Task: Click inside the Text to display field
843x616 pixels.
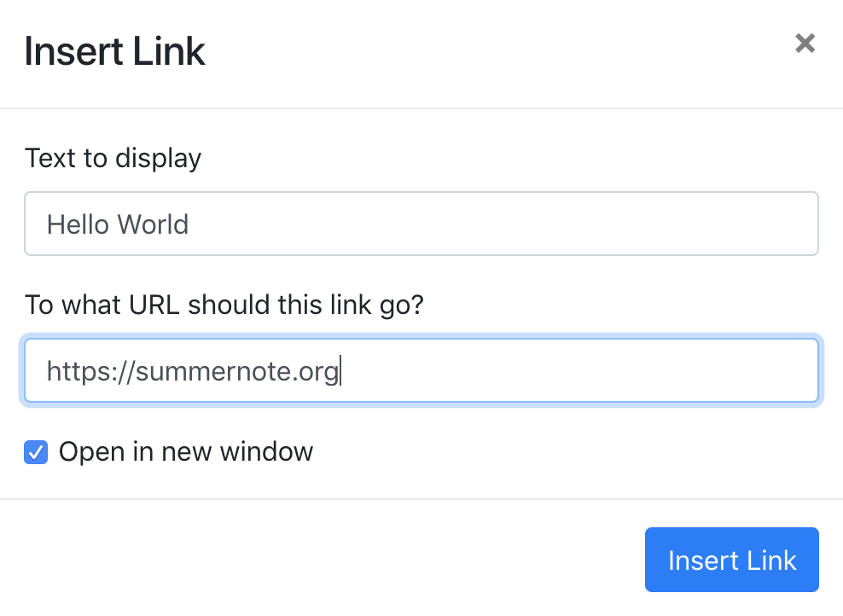Action: (421, 224)
